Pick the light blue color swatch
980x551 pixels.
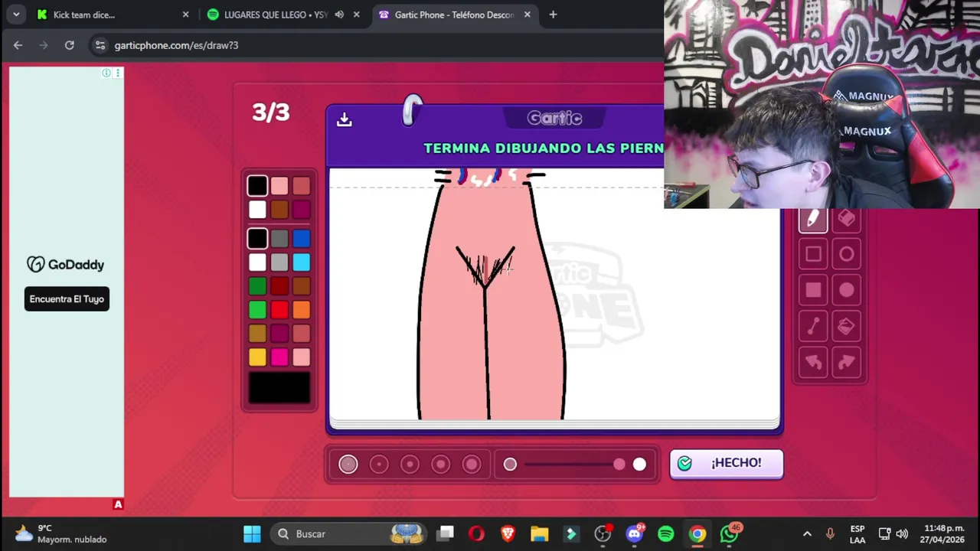(301, 262)
